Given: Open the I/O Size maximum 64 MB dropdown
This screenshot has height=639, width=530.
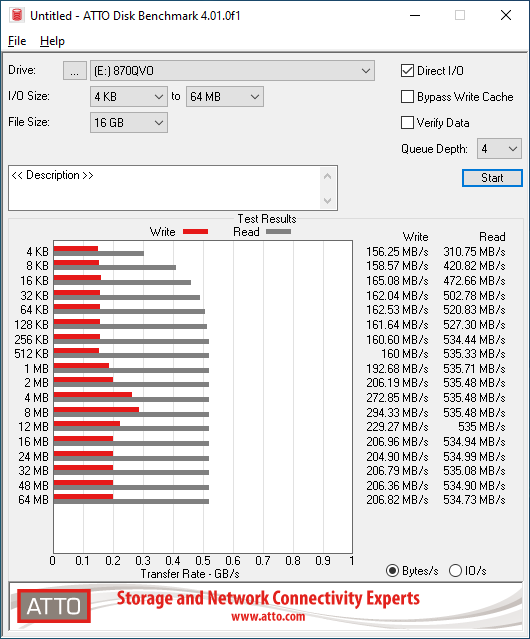Looking at the screenshot, I should (225, 97).
